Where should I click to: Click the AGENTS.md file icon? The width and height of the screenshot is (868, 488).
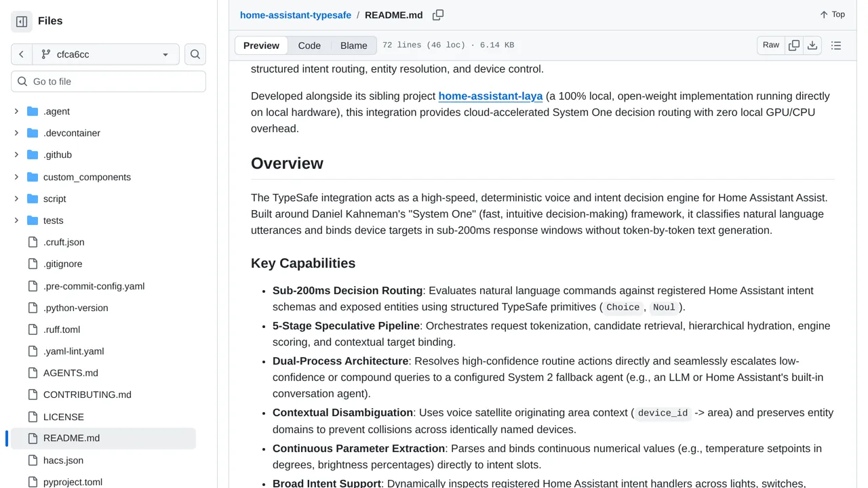click(33, 373)
